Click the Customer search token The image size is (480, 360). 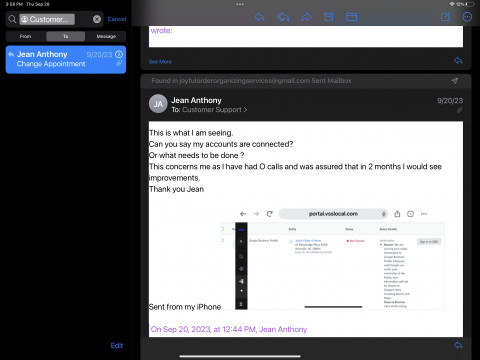click(x=47, y=19)
